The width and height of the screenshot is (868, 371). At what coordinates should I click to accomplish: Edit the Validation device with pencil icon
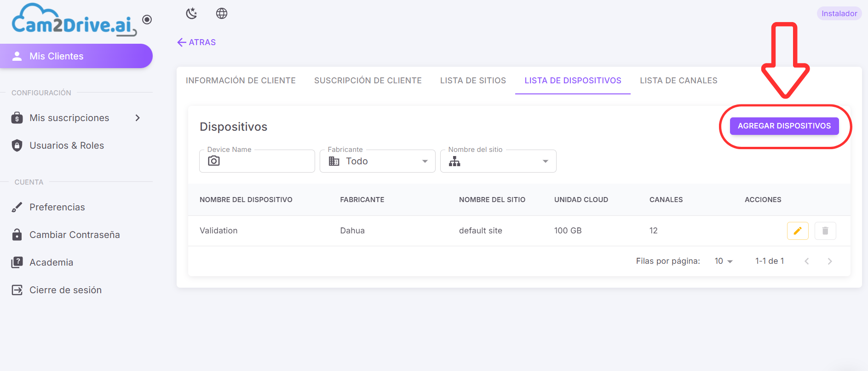pyautogui.click(x=798, y=231)
